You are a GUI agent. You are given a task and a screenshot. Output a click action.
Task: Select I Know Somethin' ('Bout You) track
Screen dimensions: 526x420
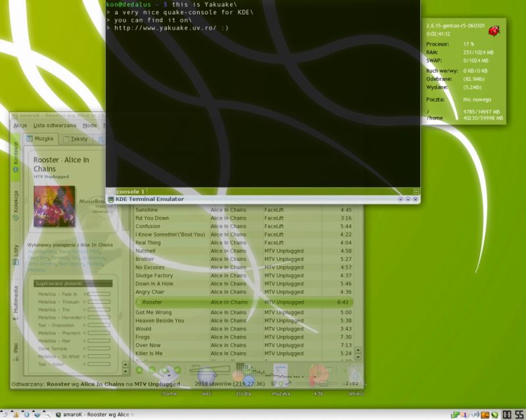243,235
